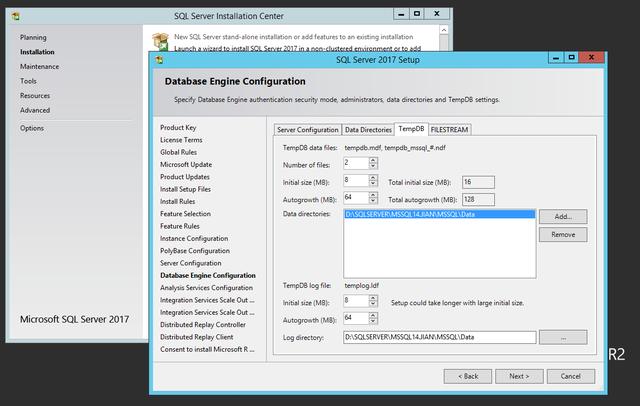The width and height of the screenshot is (640, 406).
Task: Decrease TempDB data Autogrowth spinner
Action: point(373,201)
